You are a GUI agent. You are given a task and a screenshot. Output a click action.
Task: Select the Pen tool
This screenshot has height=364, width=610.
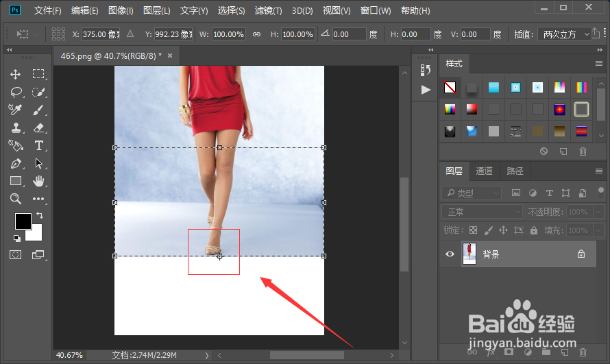point(16,163)
